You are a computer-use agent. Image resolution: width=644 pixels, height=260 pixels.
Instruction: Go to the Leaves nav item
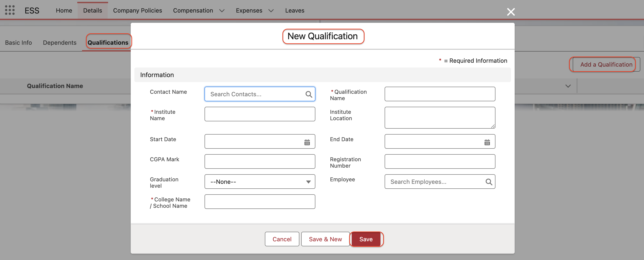(295, 10)
